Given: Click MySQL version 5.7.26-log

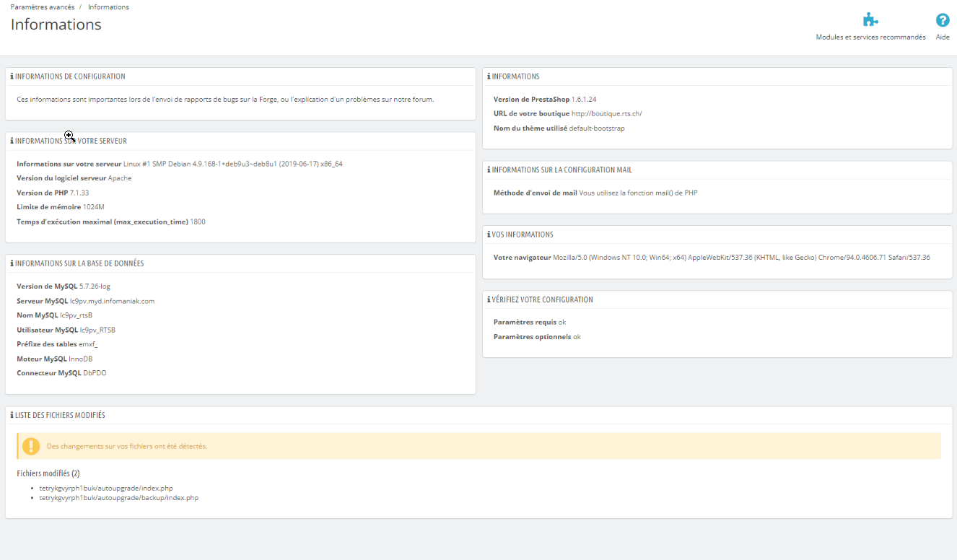Looking at the screenshot, I should 95,286.
